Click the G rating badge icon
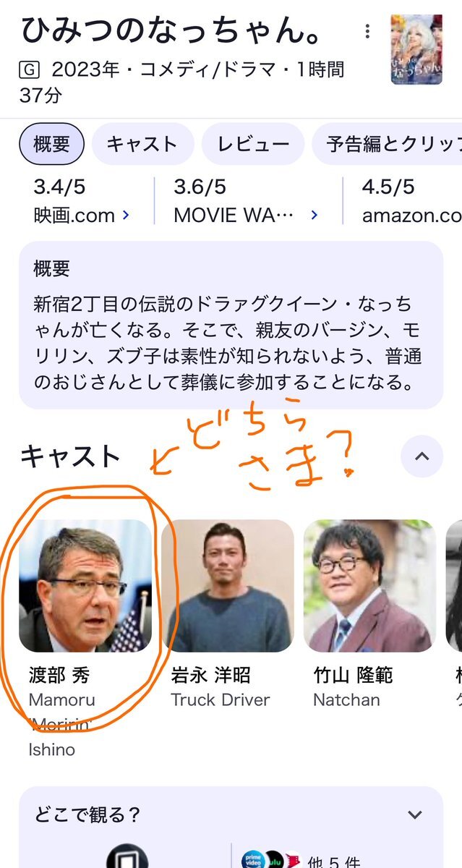Viewport: 462px width, 868px height. [29, 70]
